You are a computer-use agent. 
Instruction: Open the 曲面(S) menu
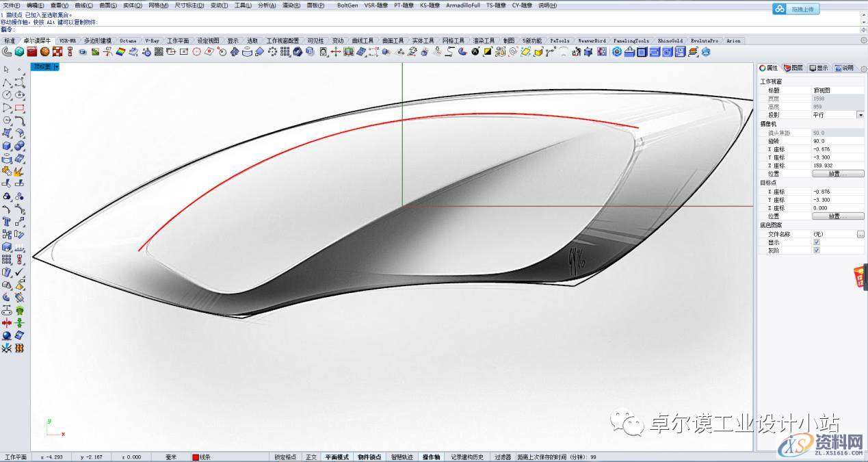[109, 5]
